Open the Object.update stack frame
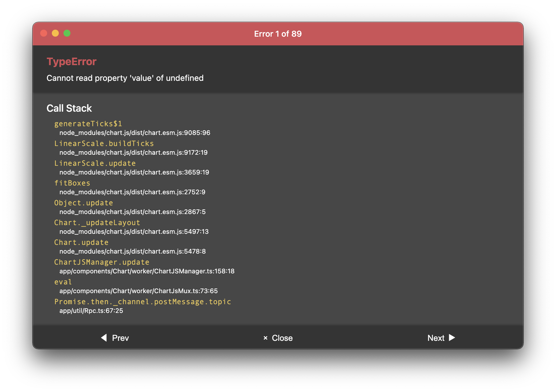Image resolution: width=556 pixels, height=392 pixels. tap(83, 203)
